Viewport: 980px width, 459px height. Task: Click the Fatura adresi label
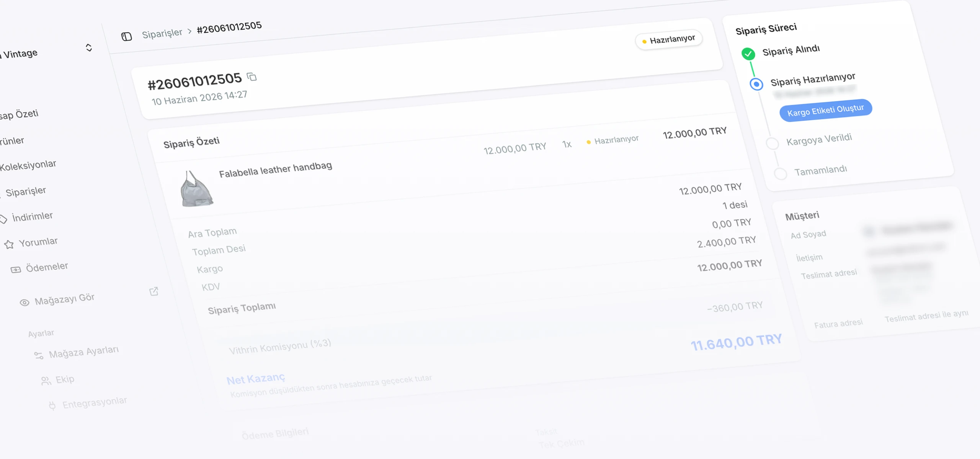pyautogui.click(x=838, y=324)
